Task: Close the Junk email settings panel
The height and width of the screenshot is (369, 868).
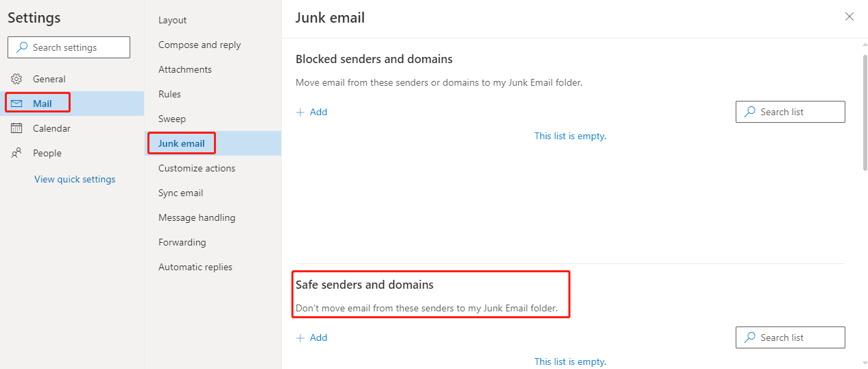Action: [849, 16]
